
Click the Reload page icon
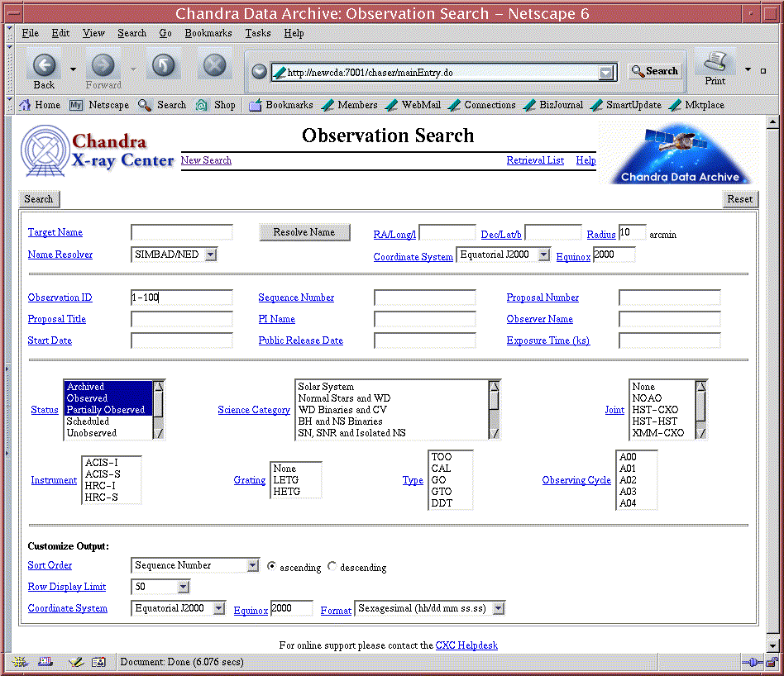click(163, 65)
